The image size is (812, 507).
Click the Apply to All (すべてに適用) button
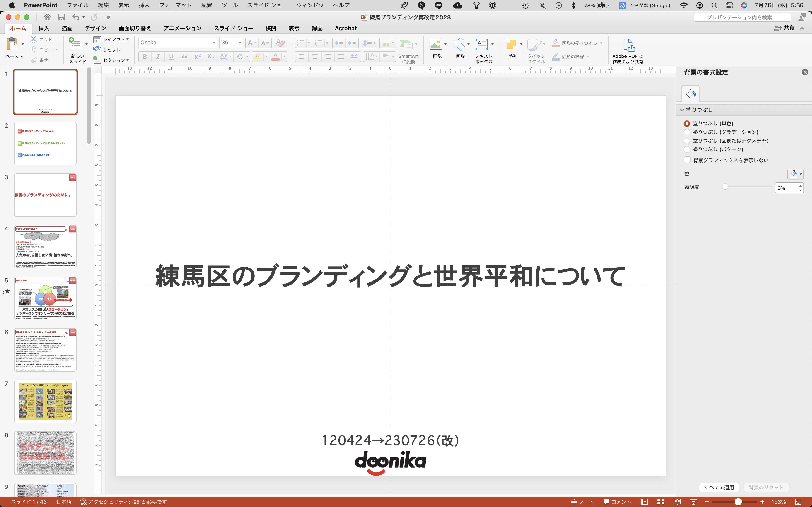click(x=719, y=487)
